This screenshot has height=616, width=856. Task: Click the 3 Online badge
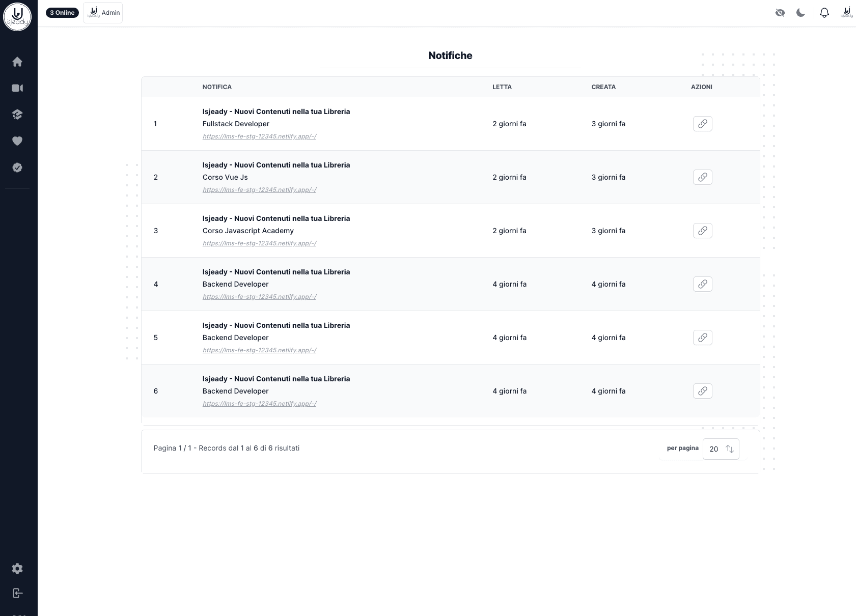62,13
